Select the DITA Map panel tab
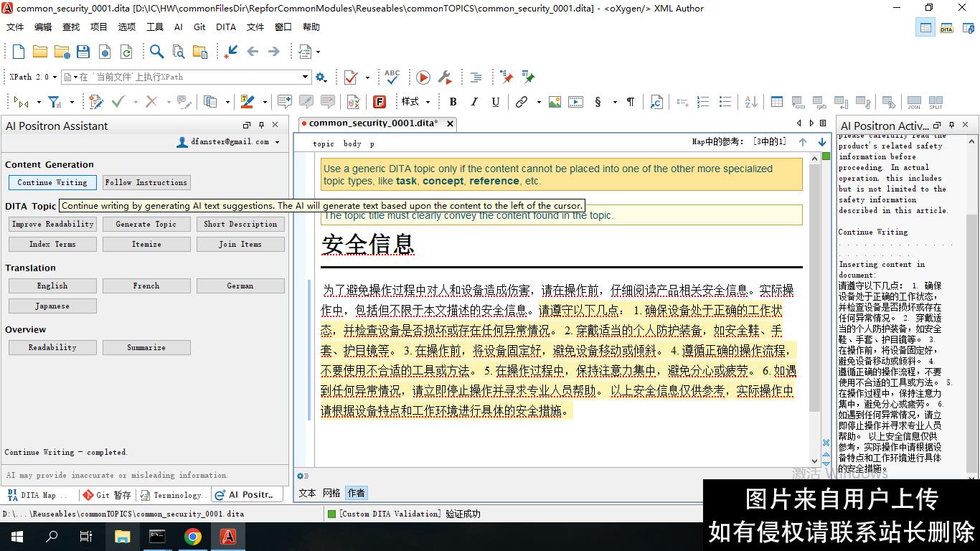This screenshot has height=551, width=980. point(39,495)
